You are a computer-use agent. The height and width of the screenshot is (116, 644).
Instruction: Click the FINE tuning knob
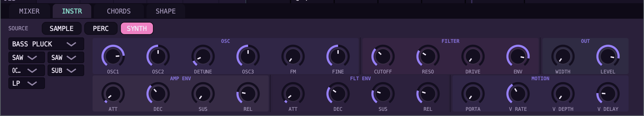click(x=338, y=56)
